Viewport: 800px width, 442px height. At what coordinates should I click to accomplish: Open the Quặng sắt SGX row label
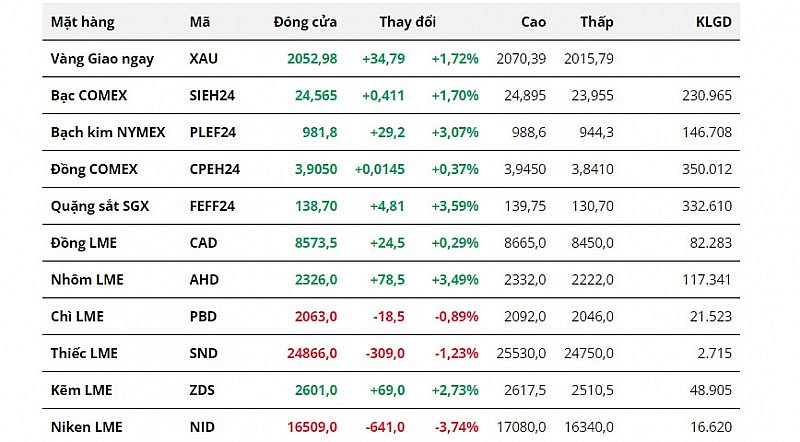pos(98,206)
